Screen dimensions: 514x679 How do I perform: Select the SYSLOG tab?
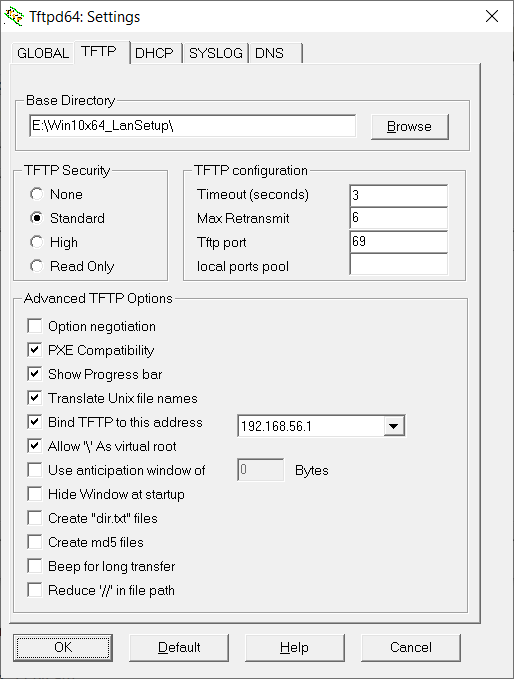(x=216, y=53)
